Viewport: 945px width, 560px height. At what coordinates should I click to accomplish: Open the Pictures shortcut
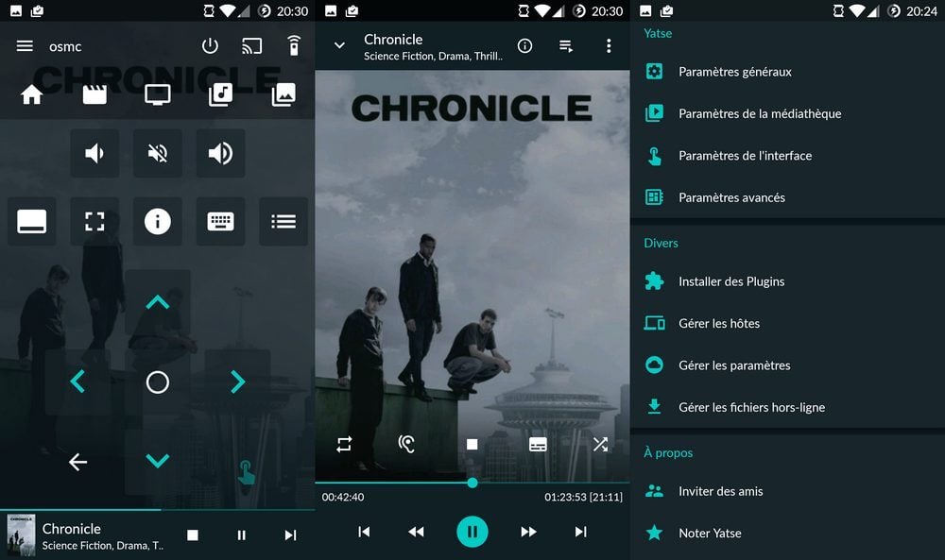[x=283, y=94]
